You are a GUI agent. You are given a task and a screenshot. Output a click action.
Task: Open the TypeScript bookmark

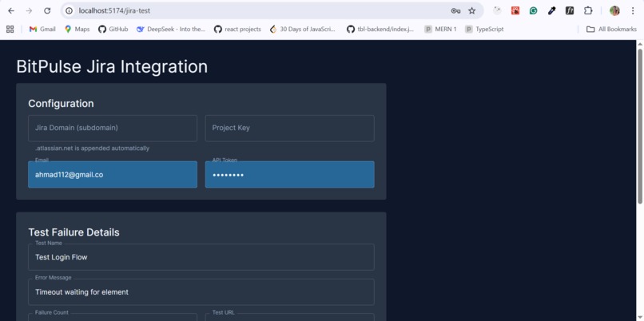484,29
